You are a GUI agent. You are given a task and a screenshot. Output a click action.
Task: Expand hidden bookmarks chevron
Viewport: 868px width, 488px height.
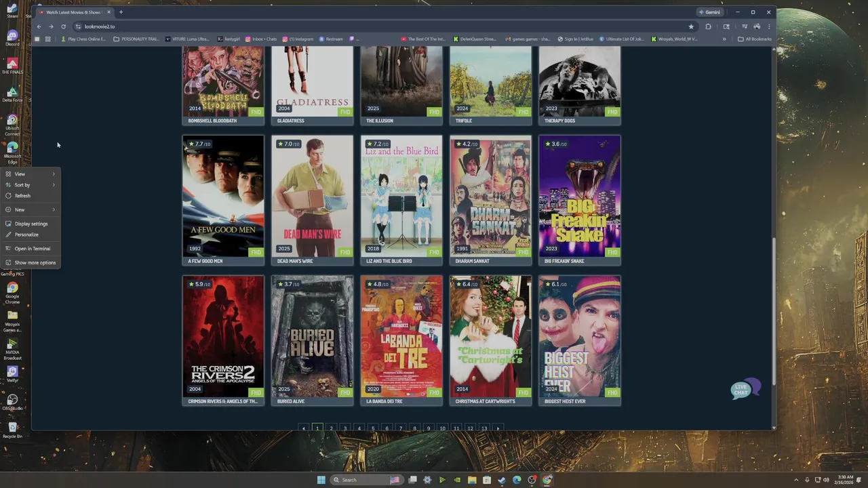pos(724,39)
